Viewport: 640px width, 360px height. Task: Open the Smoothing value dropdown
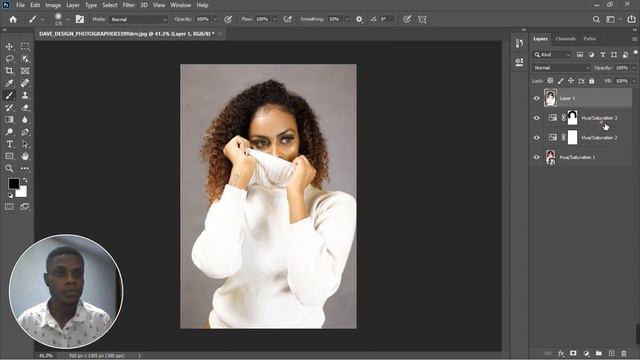tap(347, 19)
